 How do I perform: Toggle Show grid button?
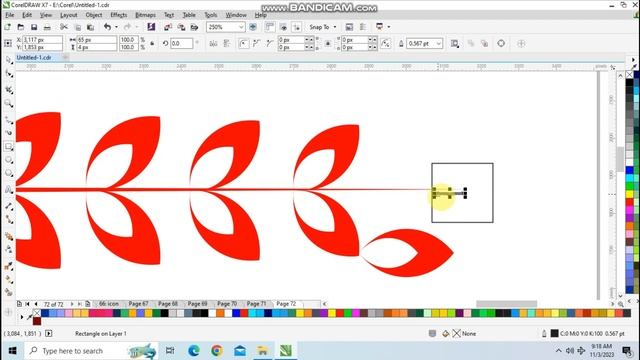[x=283, y=27]
